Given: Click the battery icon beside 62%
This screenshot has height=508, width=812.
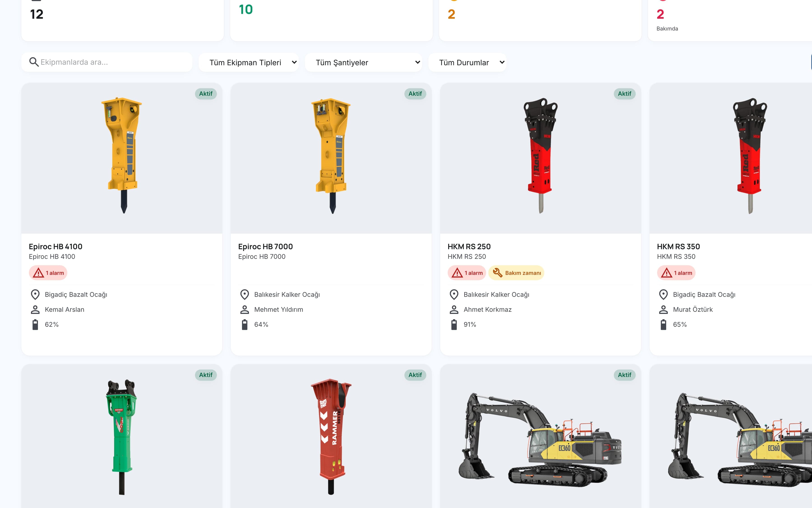Looking at the screenshot, I should (35, 325).
